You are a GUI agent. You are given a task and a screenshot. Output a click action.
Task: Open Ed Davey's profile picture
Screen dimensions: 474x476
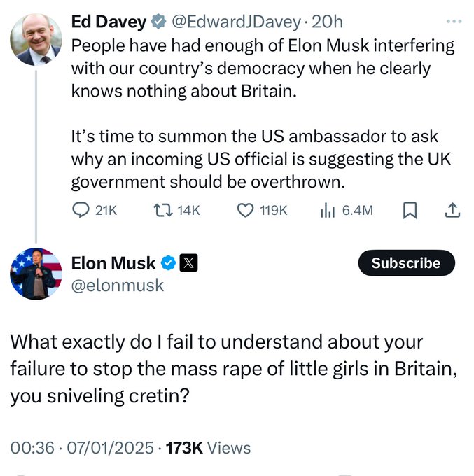tap(36, 38)
